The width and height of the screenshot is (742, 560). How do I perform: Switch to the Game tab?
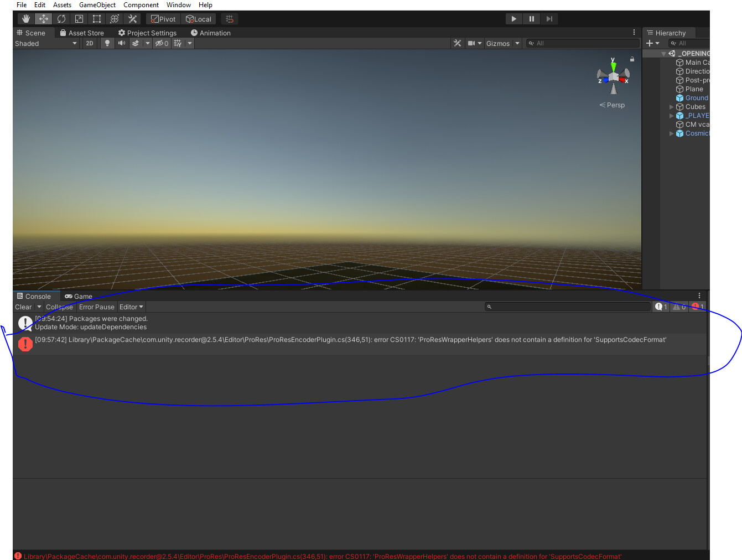tap(78, 296)
